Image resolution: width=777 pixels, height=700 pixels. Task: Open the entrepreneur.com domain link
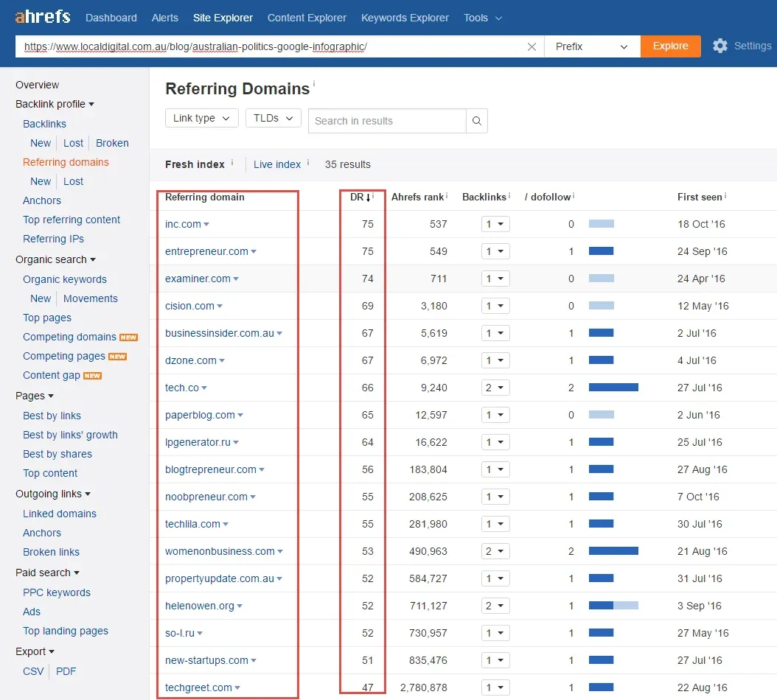(206, 251)
